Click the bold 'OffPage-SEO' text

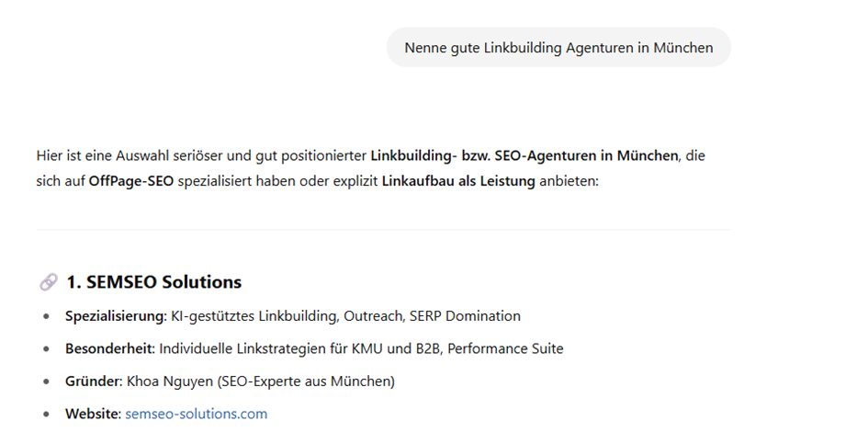pos(131,181)
